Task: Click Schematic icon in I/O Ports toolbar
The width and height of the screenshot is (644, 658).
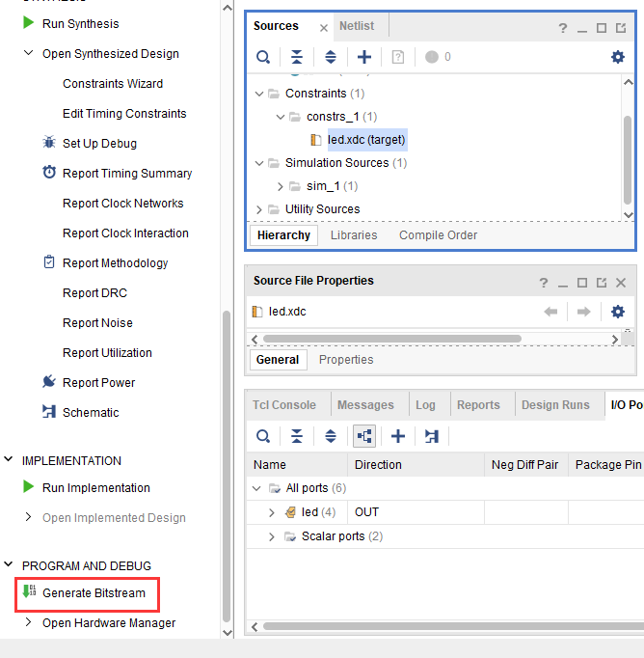Action: (432, 436)
